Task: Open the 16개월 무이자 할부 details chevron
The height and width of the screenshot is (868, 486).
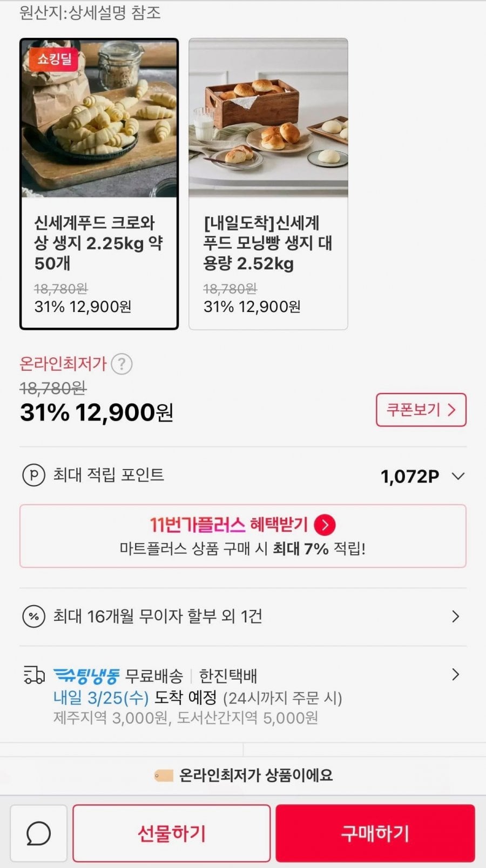Action: pos(455,616)
